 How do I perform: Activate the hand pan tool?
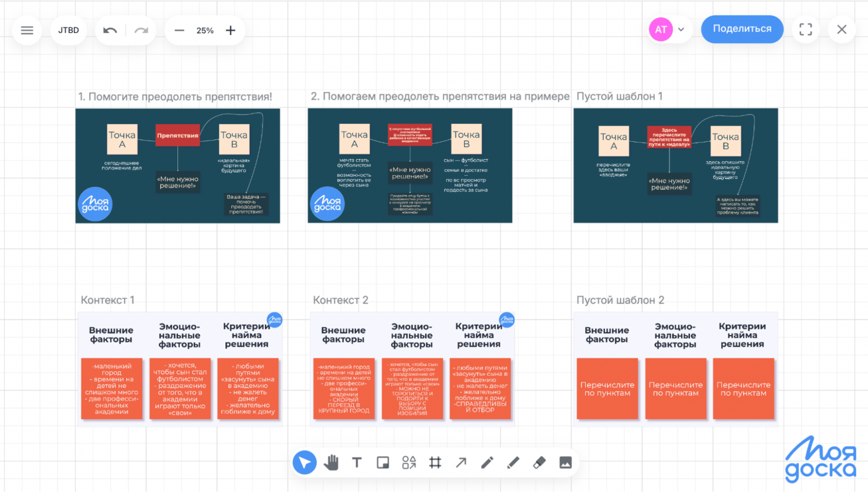[331, 463]
